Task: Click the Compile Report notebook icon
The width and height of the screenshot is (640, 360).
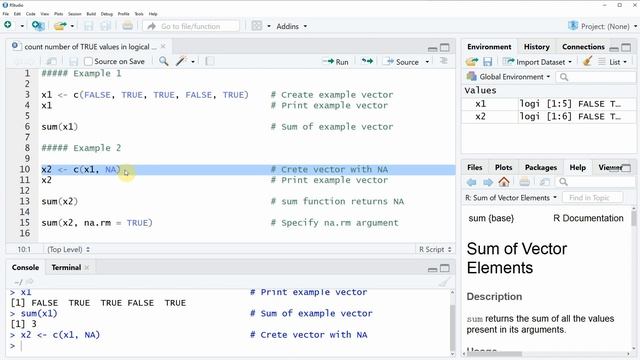Action: point(209,61)
